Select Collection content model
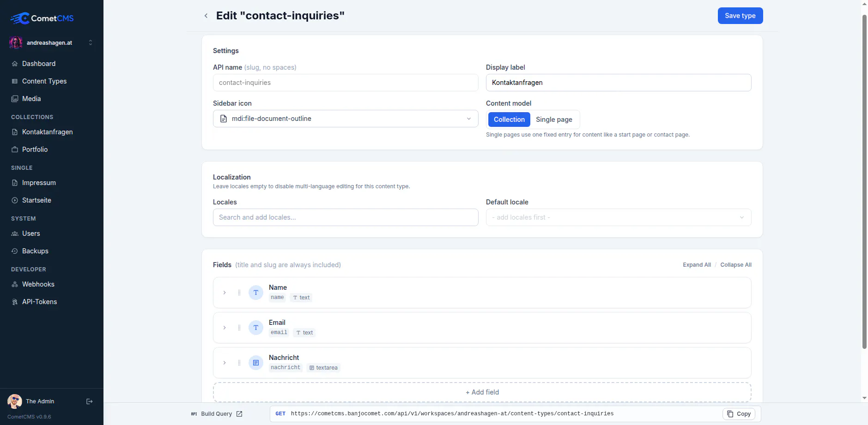The width and height of the screenshot is (868, 425). (x=509, y=120)
